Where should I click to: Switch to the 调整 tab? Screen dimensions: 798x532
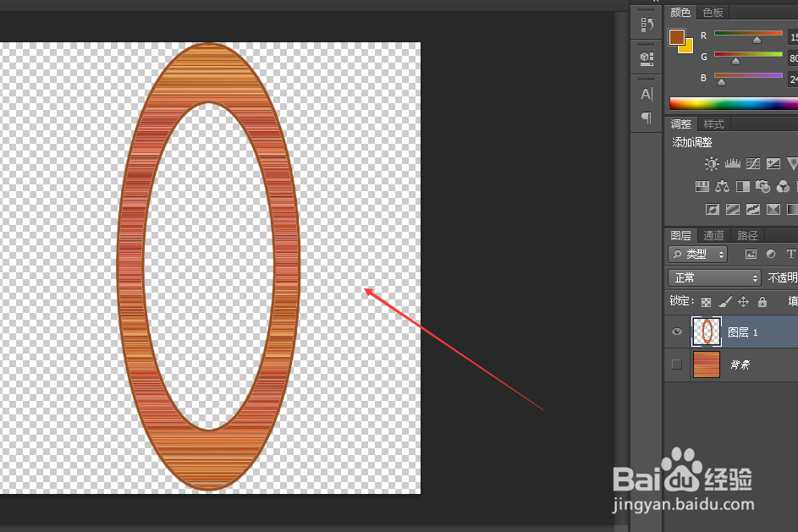pos(680,123)
